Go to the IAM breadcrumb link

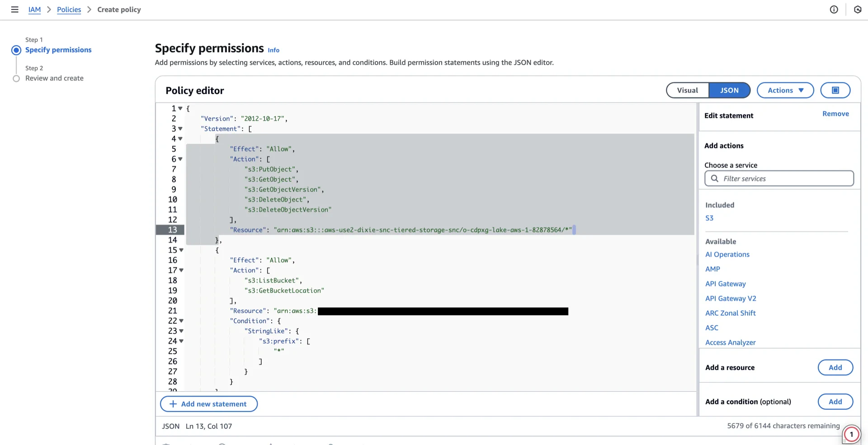click(x=34, y=9)
